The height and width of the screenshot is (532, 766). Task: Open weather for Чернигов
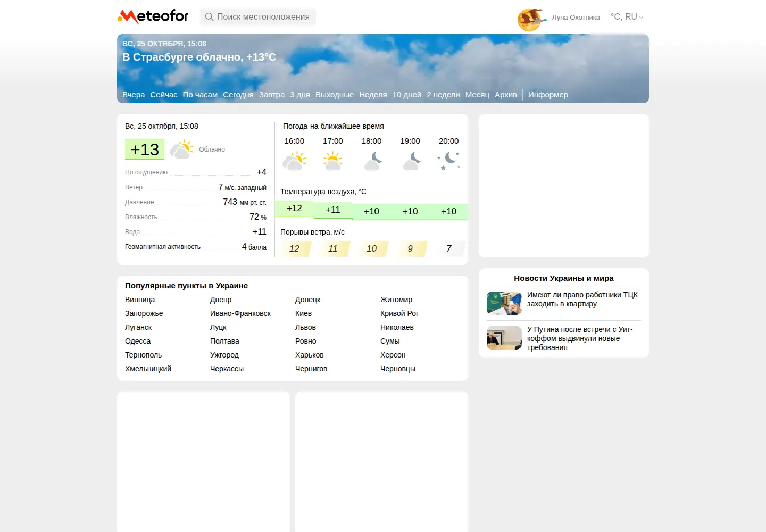[x=311, y=369]
